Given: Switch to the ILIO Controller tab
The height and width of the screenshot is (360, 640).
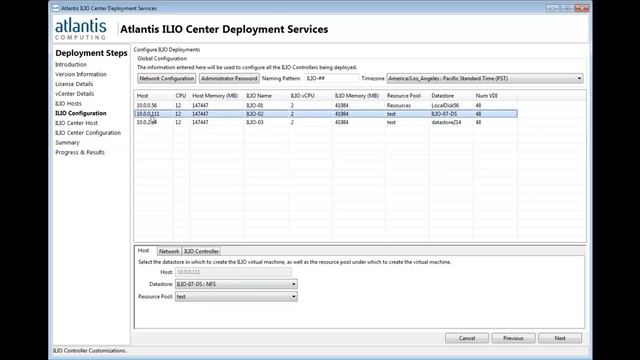Looking at the screenshot, I should [x=201, y=251].
